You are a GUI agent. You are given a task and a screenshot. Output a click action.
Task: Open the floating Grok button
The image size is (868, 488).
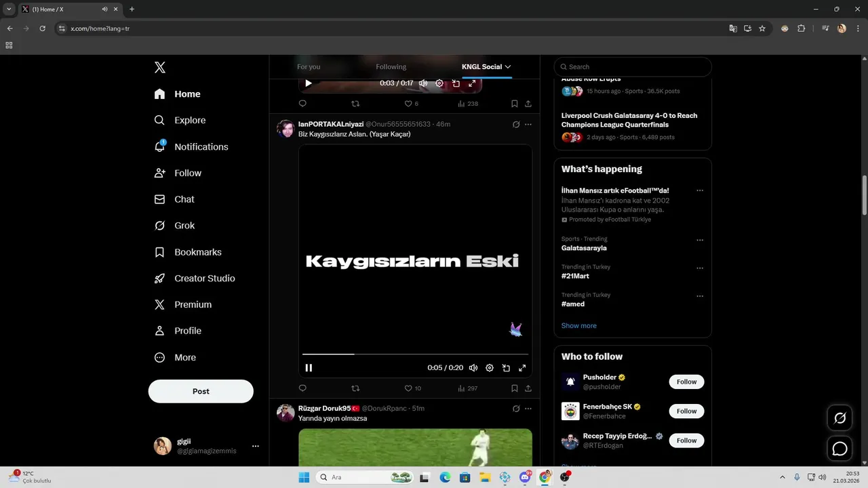[840, 418]
